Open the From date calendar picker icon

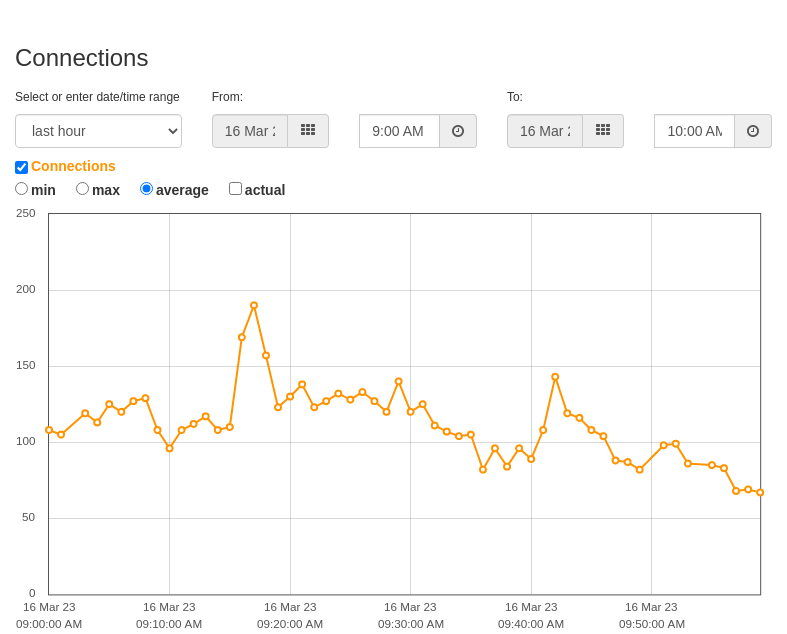[x=308, y=131]
